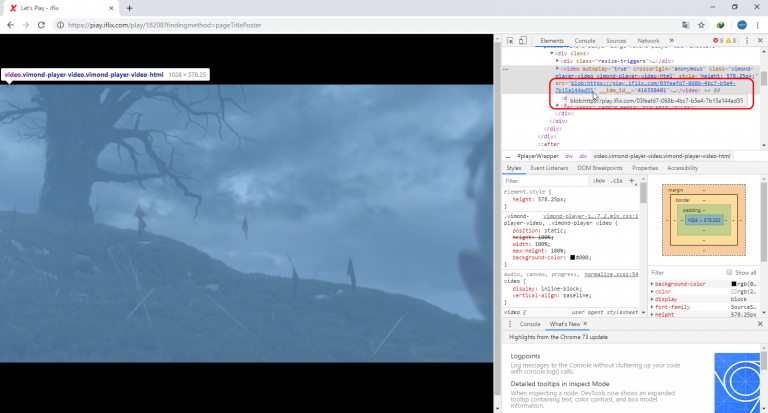
Task: Open the DOM Breakpoints sidebar tab
Action: [600, 168]
